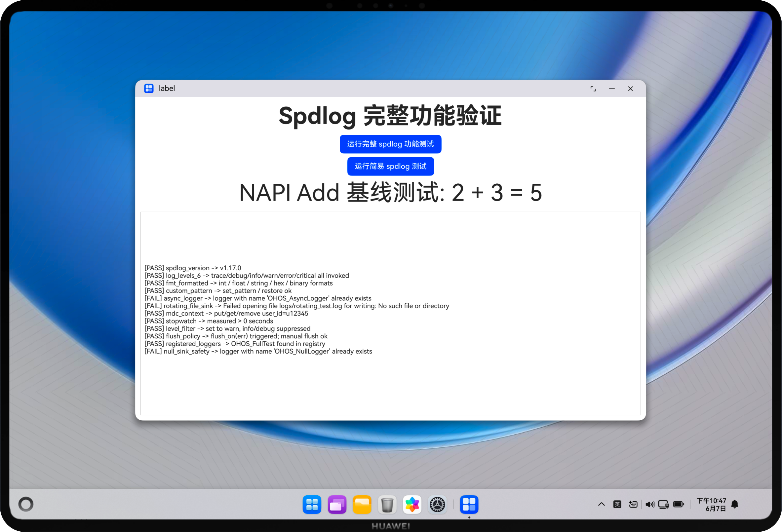Open the yellow Files folder in dock
Image resolution: width=782 pixels, height=532 pixels.
tap(362, 504)
